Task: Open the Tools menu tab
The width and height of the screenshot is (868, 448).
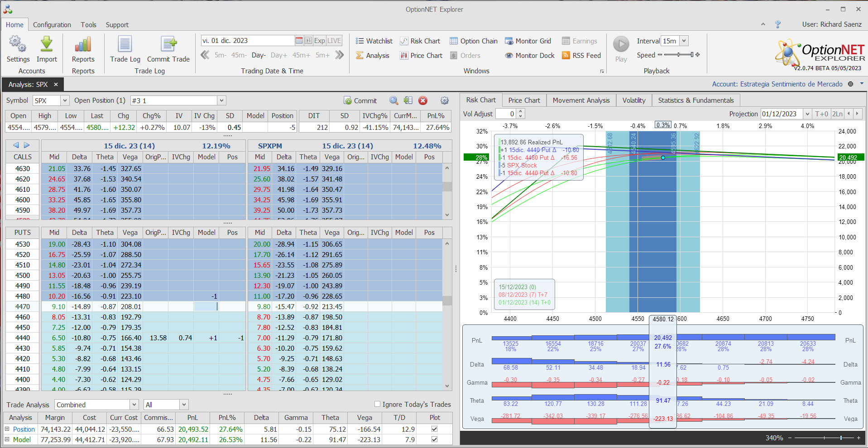Action: (x=88, y=25)
